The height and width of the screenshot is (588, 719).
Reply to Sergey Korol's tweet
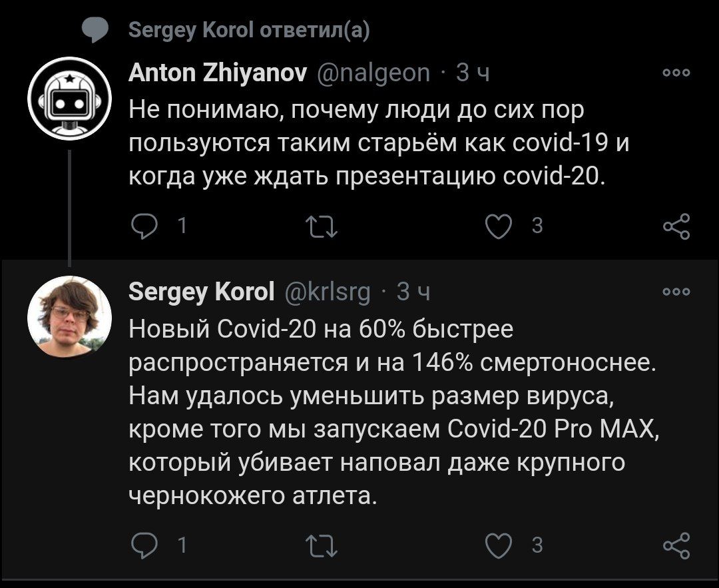coord(140,545)
